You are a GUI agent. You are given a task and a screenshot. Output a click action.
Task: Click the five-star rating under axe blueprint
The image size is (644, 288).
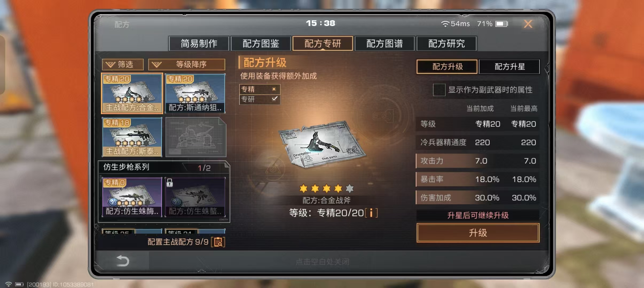[x=327, y=189]
